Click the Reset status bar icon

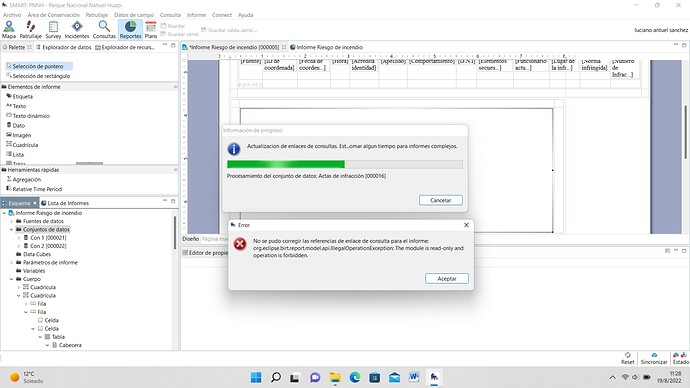click(628, 358)
